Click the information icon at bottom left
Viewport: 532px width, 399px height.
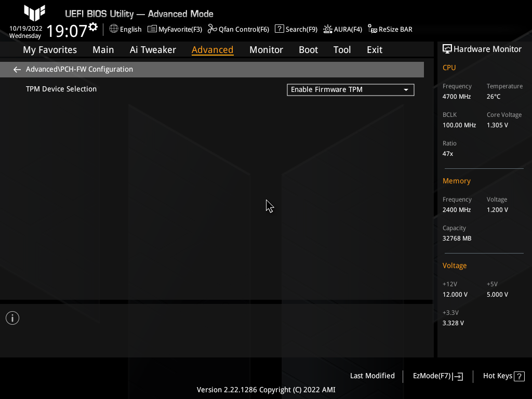point(12,317)
